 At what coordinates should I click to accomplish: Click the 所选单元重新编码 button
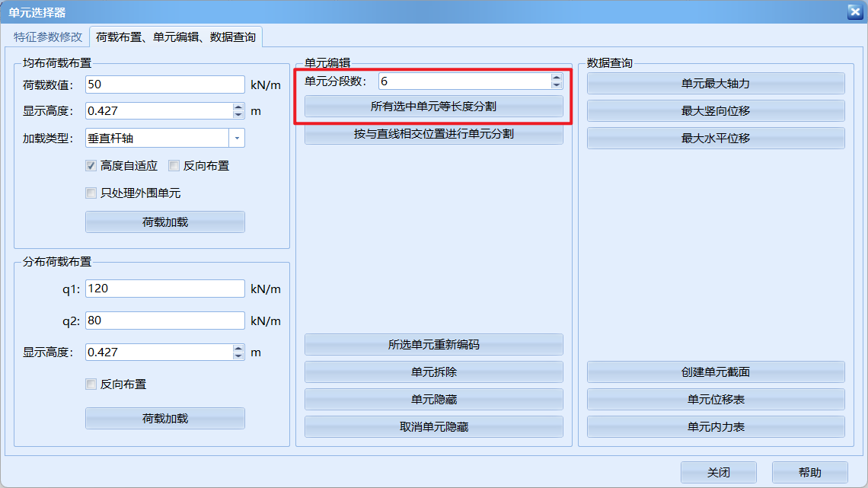pos(433,345)
